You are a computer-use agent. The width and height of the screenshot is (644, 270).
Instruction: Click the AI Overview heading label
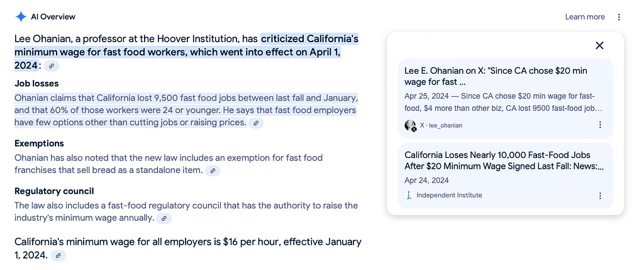coord(53,17)
